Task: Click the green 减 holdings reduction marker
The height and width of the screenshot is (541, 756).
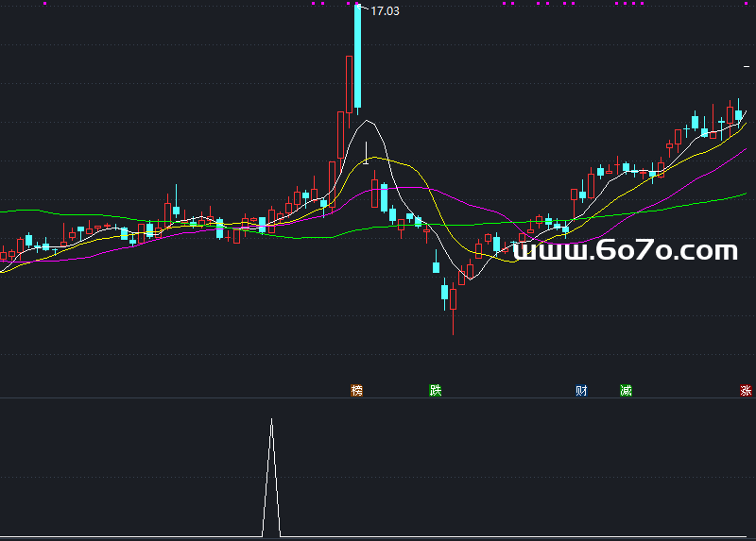Action: 626,390
